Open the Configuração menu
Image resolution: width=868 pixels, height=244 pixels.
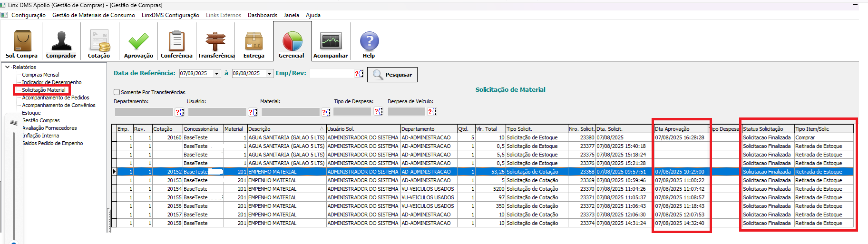(x=29, y=15)
